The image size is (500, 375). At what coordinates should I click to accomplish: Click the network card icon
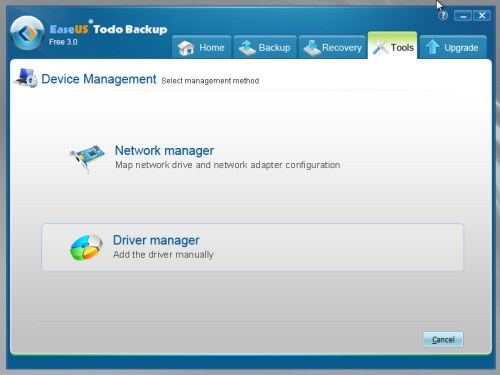point(87,158)
